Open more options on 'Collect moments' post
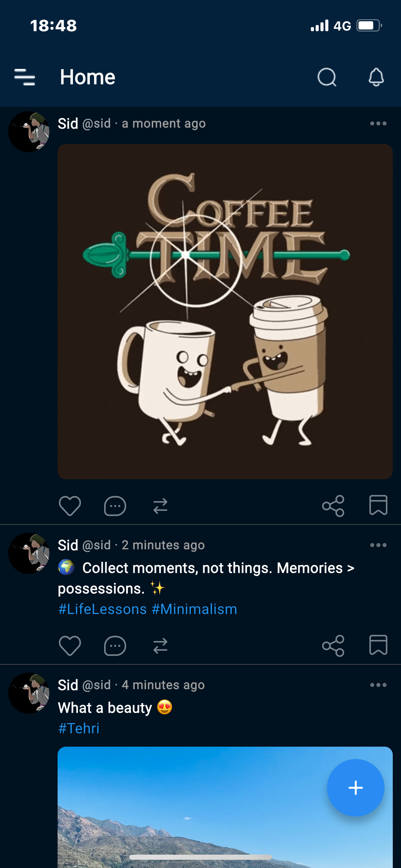The height and width of the screenshot is (868, 401). tap(378, 545)
